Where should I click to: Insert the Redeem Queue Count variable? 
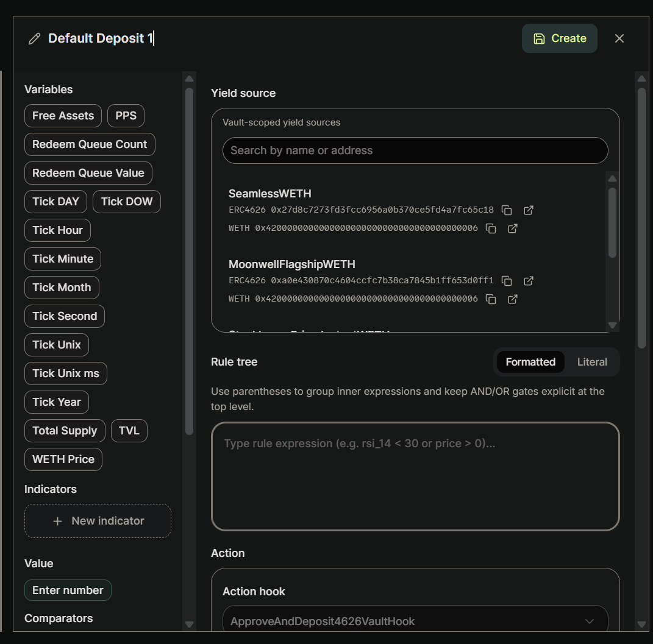(90, 144)
